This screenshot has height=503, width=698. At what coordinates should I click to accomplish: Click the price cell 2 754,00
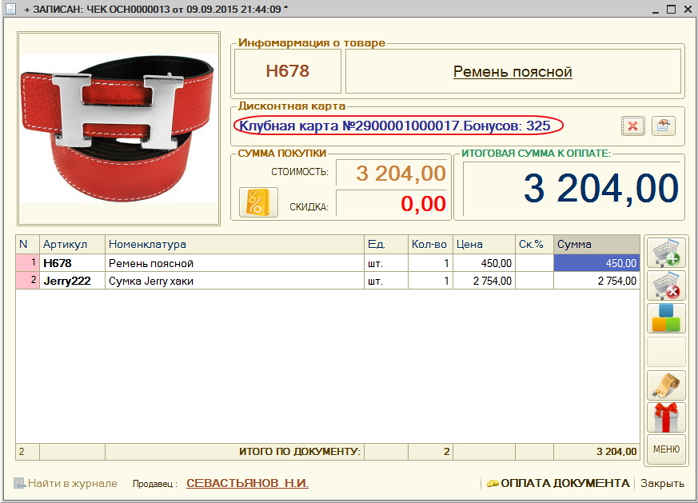[484, 281]
